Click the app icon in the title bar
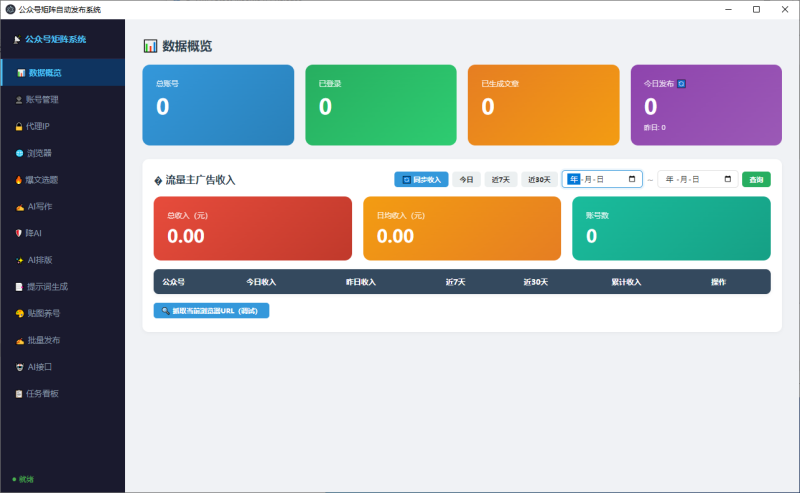 click(10, 9)
